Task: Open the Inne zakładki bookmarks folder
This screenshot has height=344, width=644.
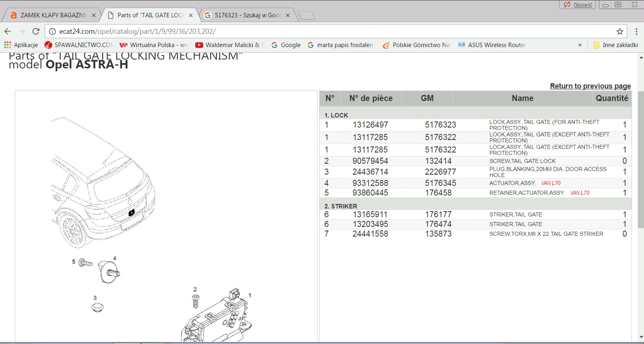Action: pyautogui.click(x=615, y=45)
